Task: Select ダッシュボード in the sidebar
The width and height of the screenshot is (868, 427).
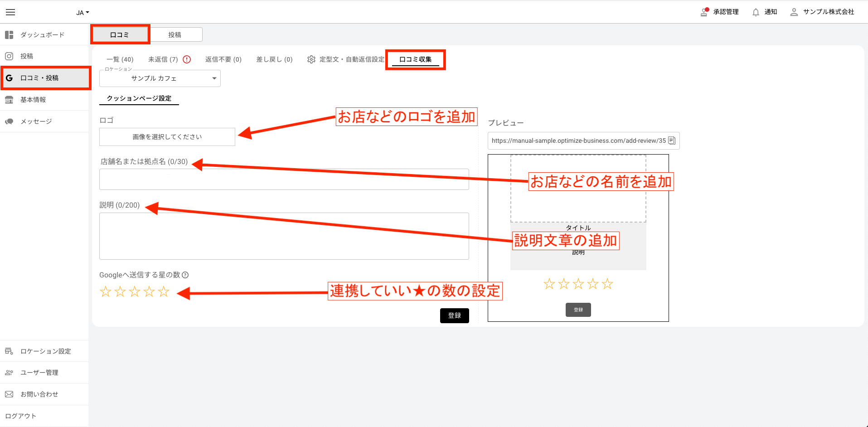Action: tap(40, 34)
